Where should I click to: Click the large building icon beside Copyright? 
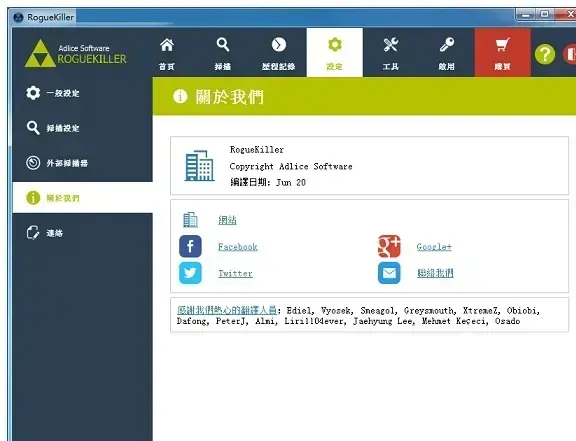pyautogui.click(x=199, y=165)
